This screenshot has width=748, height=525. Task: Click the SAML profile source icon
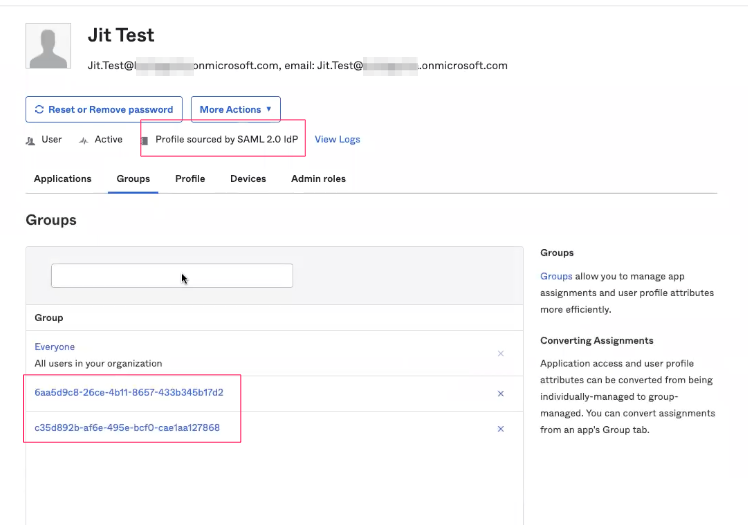click(145, 140)
